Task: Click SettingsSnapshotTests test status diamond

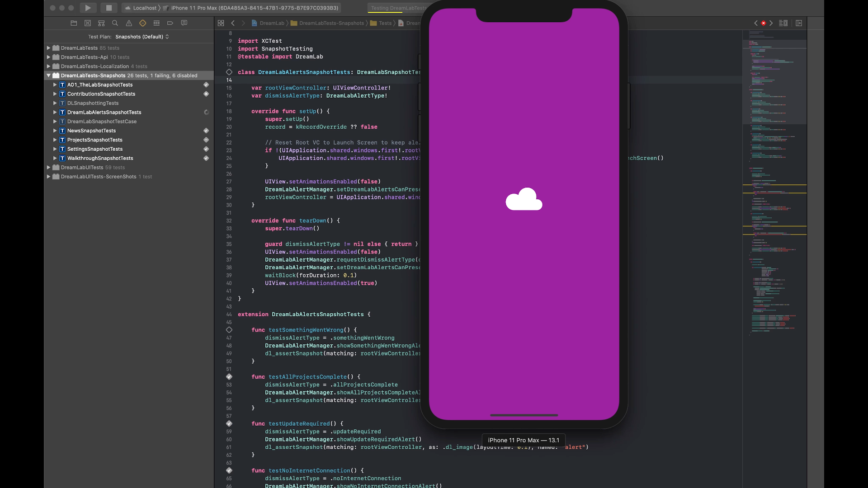Action: point(206,149)
